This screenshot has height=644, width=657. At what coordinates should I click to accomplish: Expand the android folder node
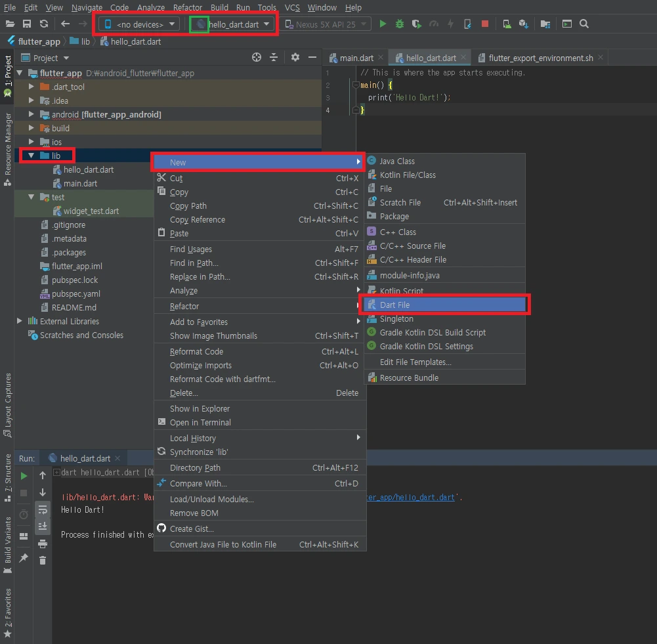tap(31, 114)
